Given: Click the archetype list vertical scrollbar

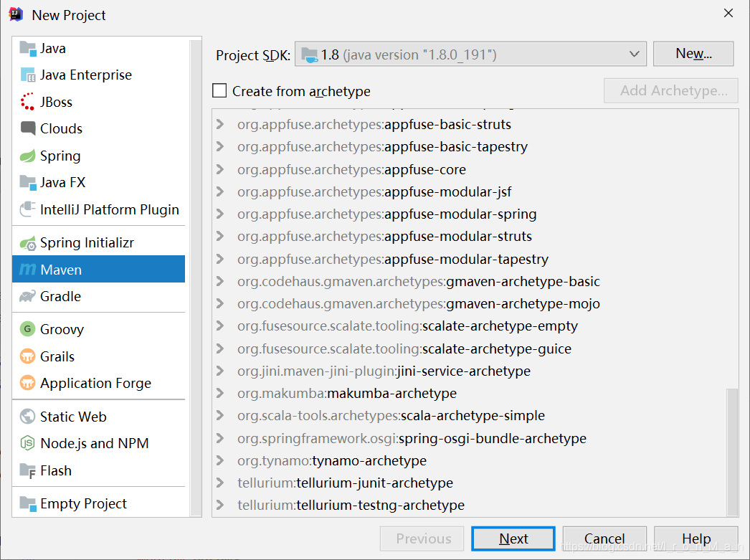Looking at the screenshot, I should pos(732,452).
